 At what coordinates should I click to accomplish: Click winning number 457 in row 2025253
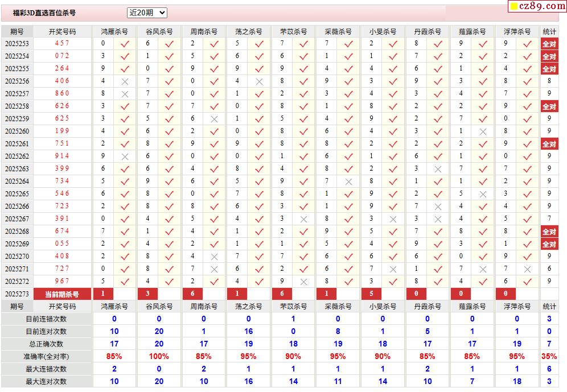point(62,44)
